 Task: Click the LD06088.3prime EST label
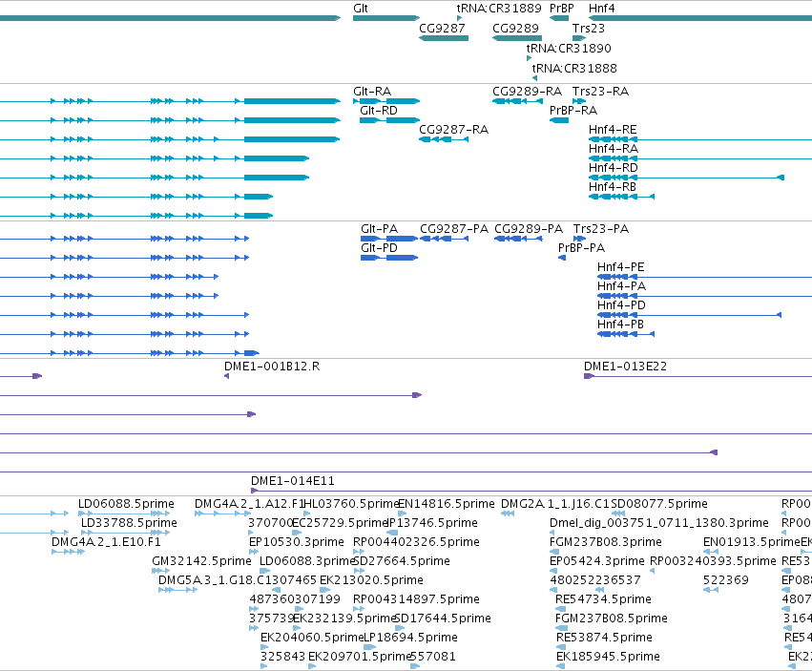point(307,561)
